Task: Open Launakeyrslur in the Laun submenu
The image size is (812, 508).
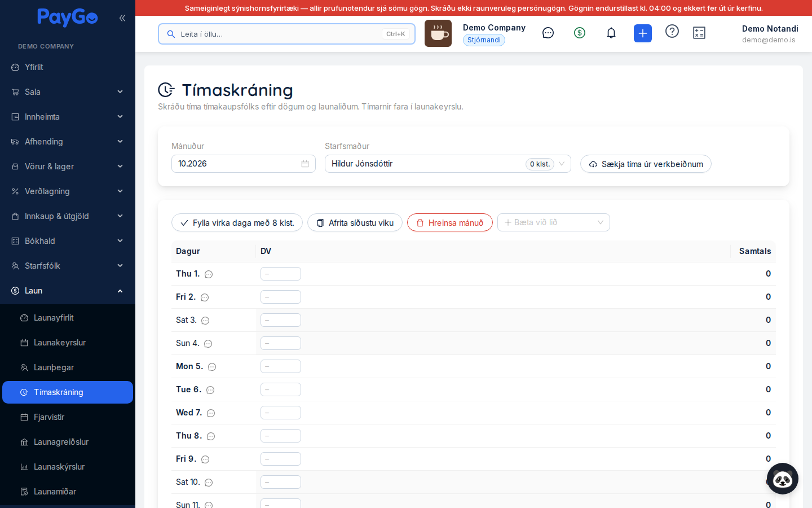Action: [68, 343]
